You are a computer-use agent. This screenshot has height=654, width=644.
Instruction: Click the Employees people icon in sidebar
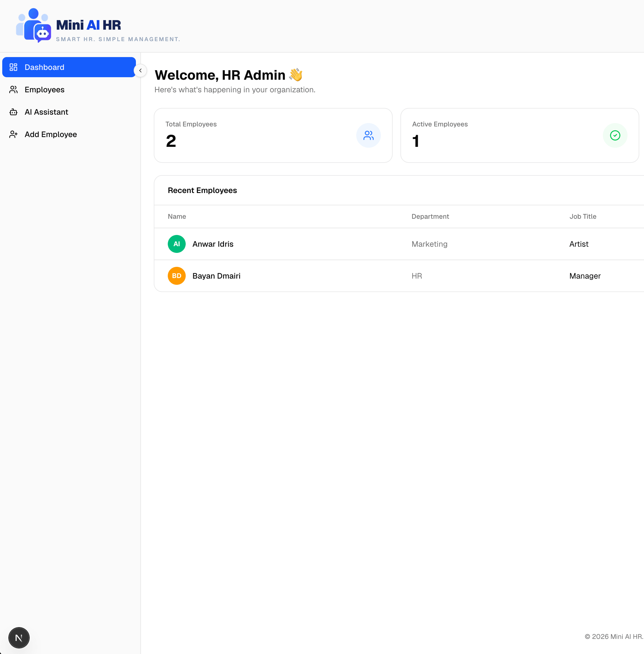point(13,89)
